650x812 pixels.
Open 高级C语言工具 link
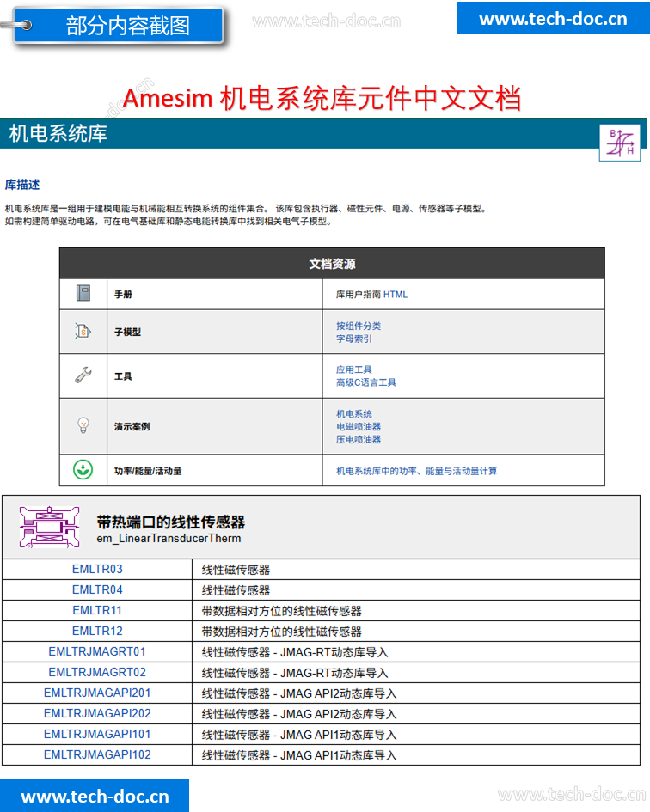(366, 382)
